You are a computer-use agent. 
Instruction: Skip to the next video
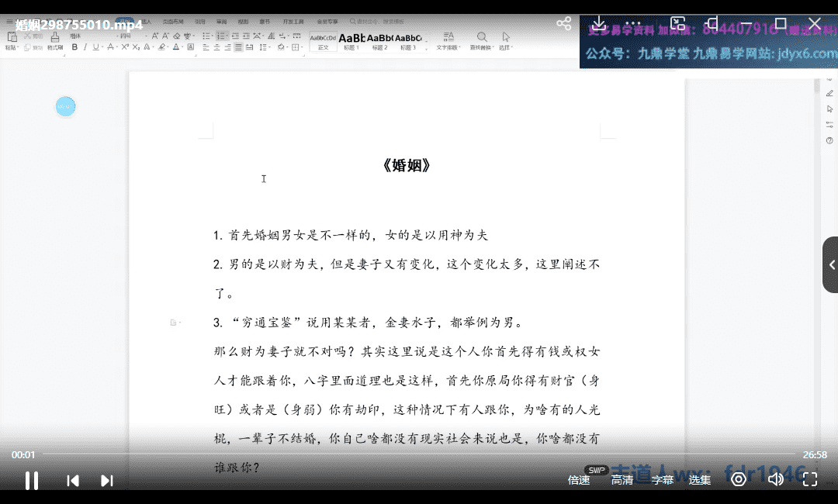coord(107,481)
